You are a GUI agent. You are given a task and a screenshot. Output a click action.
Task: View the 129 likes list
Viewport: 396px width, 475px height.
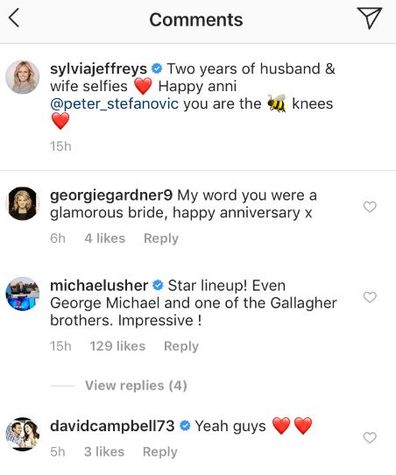click(118, 346)
